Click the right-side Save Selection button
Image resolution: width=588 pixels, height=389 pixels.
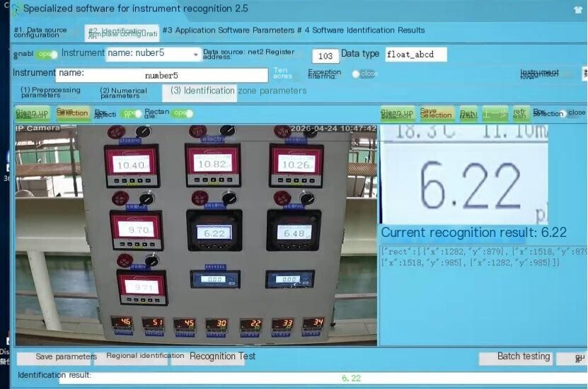coord(436,113)
